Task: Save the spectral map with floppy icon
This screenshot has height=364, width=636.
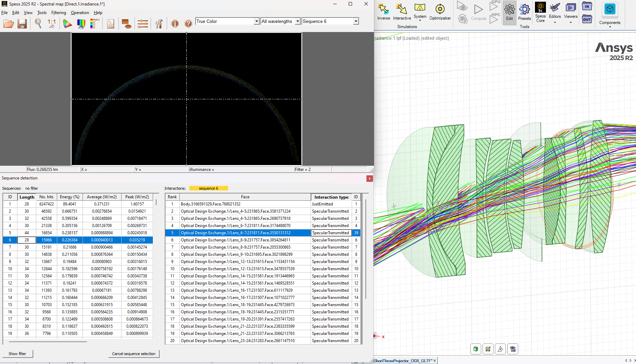Action: tap(22, 24)
